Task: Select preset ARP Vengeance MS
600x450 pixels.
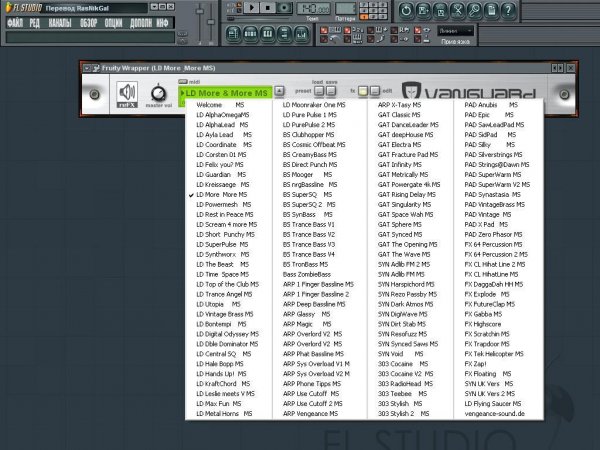Action: click(x=319, y=414)
